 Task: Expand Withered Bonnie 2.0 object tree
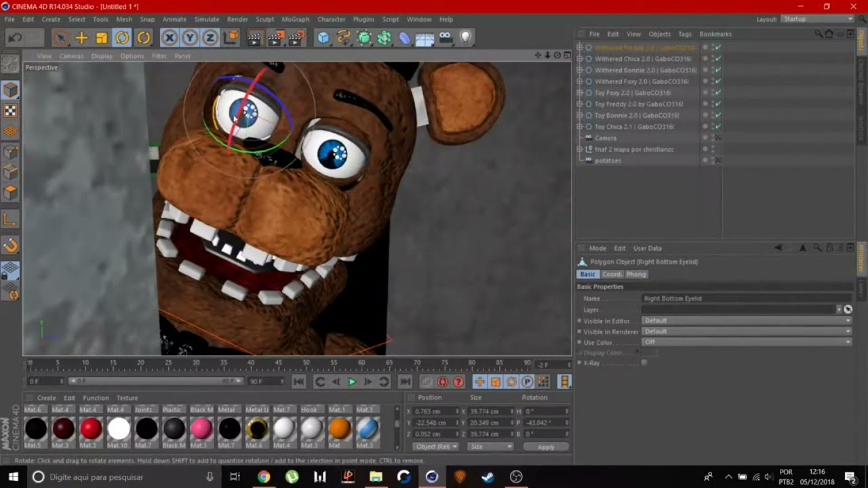[x=580, y=70]
